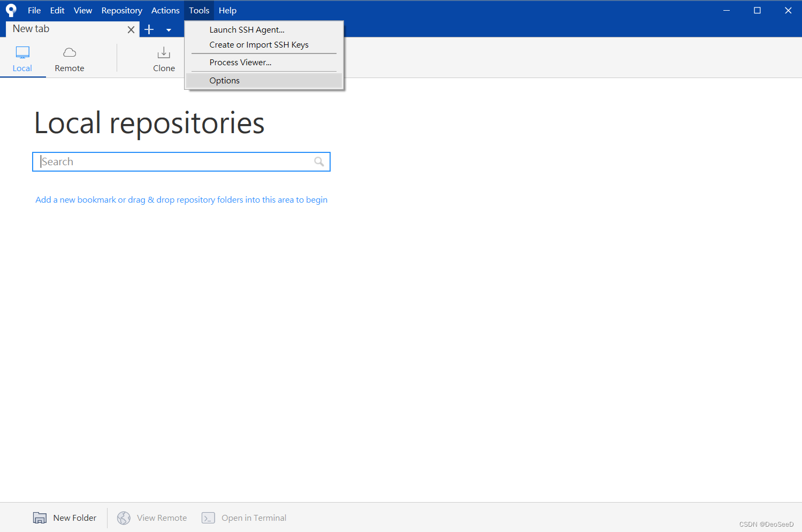Image resolution: width=802 pixels, height=532 pixels.
Task: Click inside the repository Search field
Action: pos(161,161)
